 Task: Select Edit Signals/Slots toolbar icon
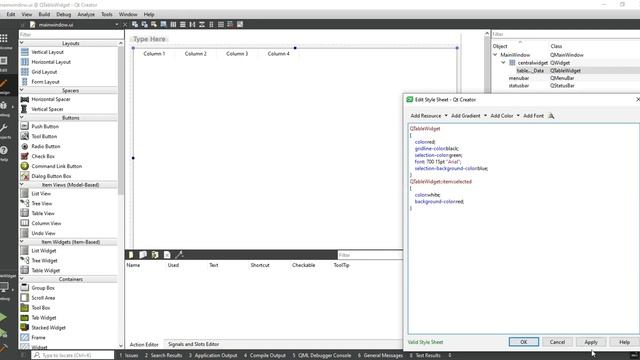pyautogui.click(x=144, y=24)
